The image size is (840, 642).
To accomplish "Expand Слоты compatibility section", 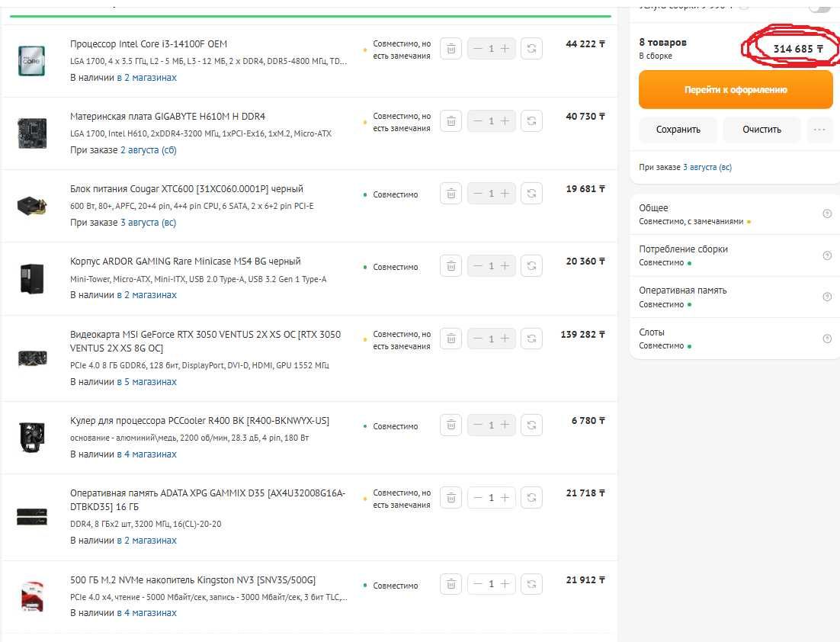I will click(x=735, y=339).
